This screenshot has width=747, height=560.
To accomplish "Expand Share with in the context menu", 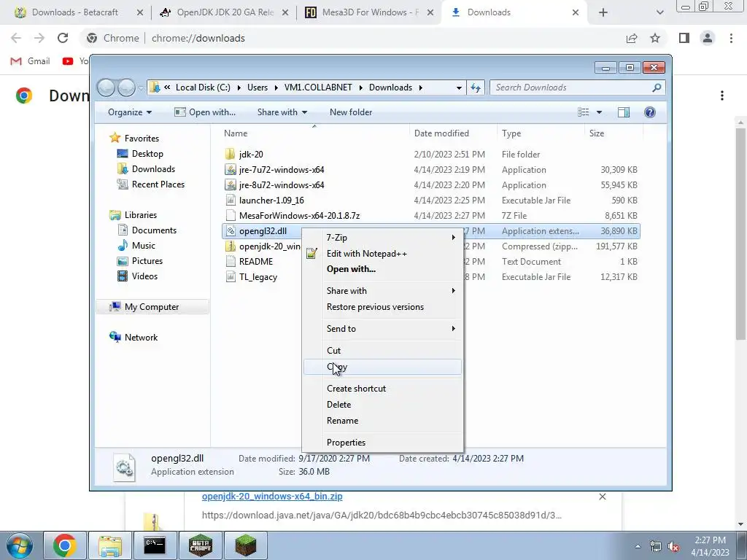I will (x=382, y=291).
